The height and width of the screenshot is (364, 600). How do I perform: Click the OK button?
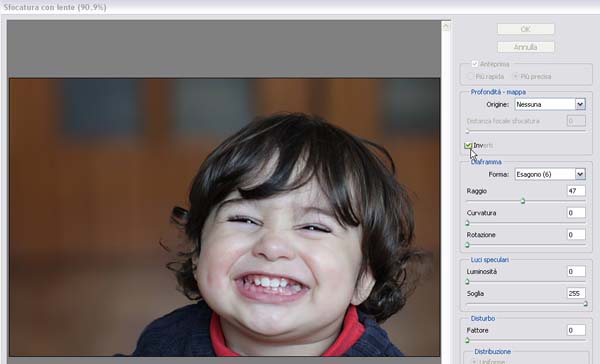[525, 29]
